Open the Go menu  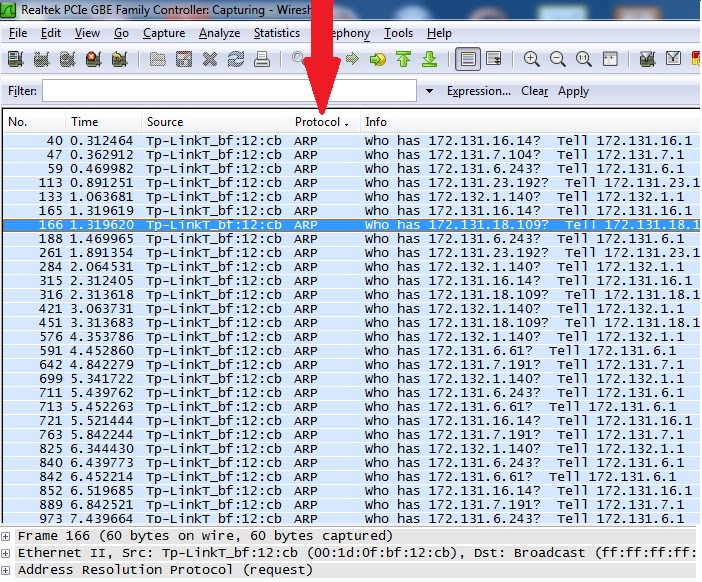[x=121, y=33]
